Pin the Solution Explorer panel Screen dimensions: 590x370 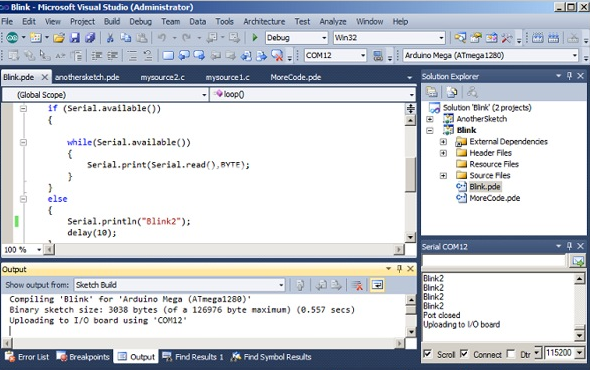click(x=569, y=76)
